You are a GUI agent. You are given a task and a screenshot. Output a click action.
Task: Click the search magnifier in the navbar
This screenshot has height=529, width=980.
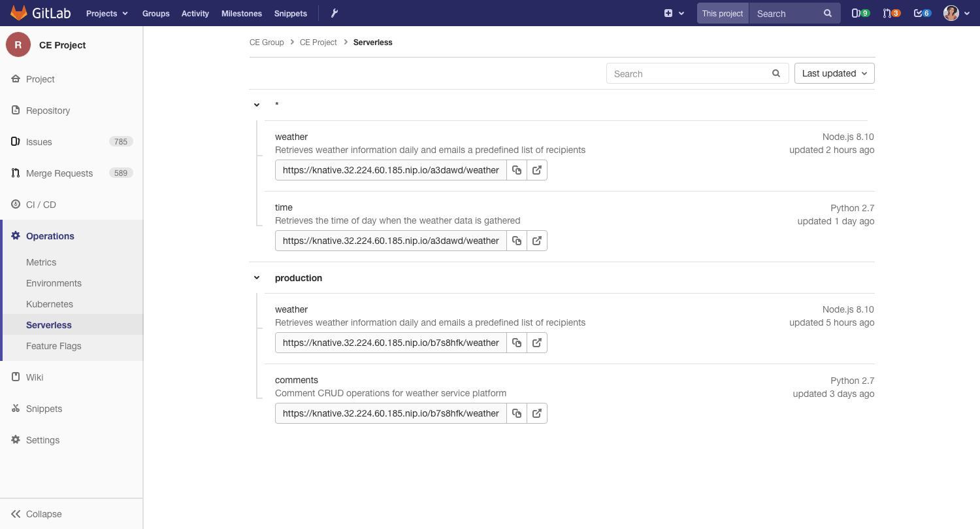tap(827, 12)
